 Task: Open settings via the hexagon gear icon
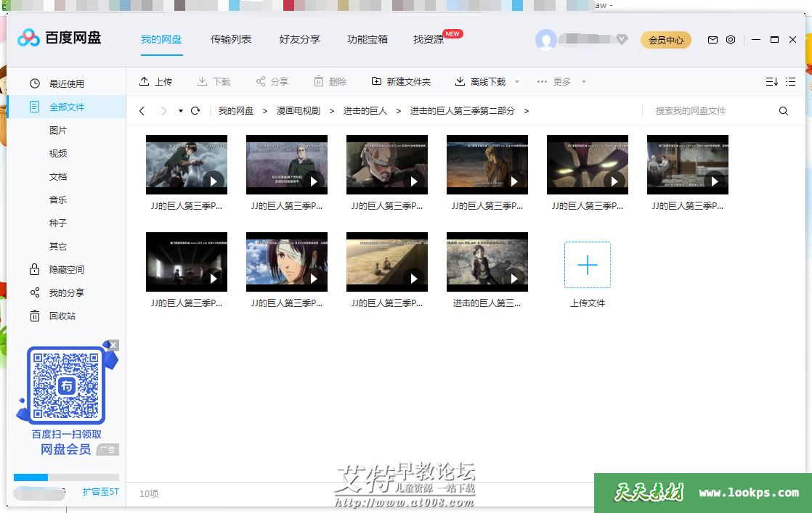click(731, 40)
